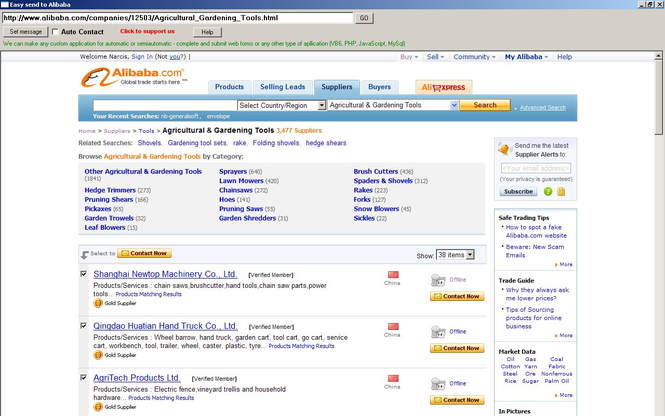Click the Set message button
Image resolution: width=665 pixels, height=416 pixels.
pos(26,32)
